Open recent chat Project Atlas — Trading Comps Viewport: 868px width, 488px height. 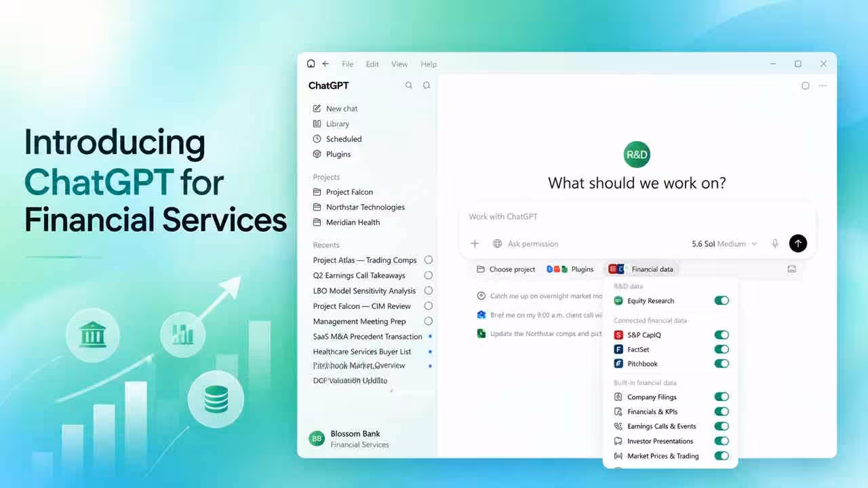click(x=365, y=260)
